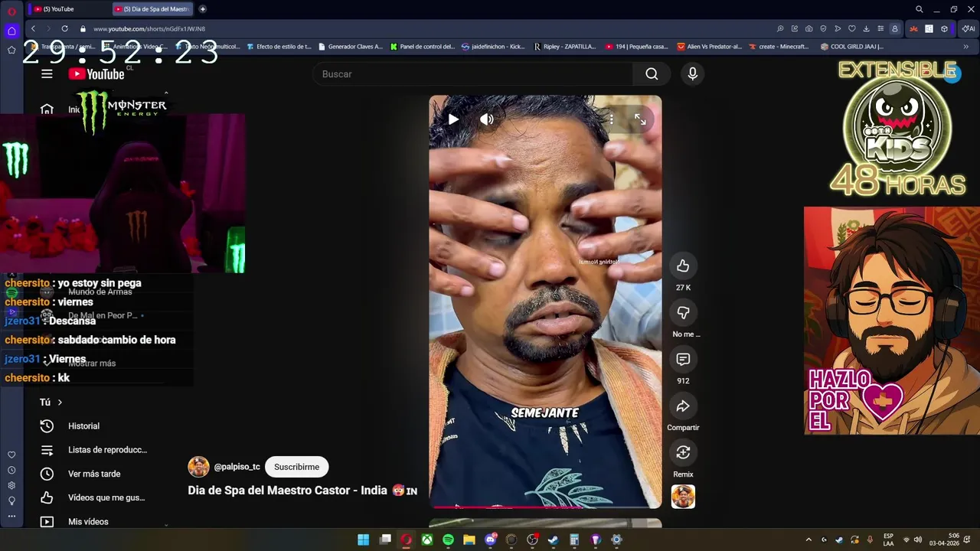Open the COOL GIRLD JAAJ bookmark
Image resolution: width=980 pixels, height=551 pixels.
pos(851,47)
